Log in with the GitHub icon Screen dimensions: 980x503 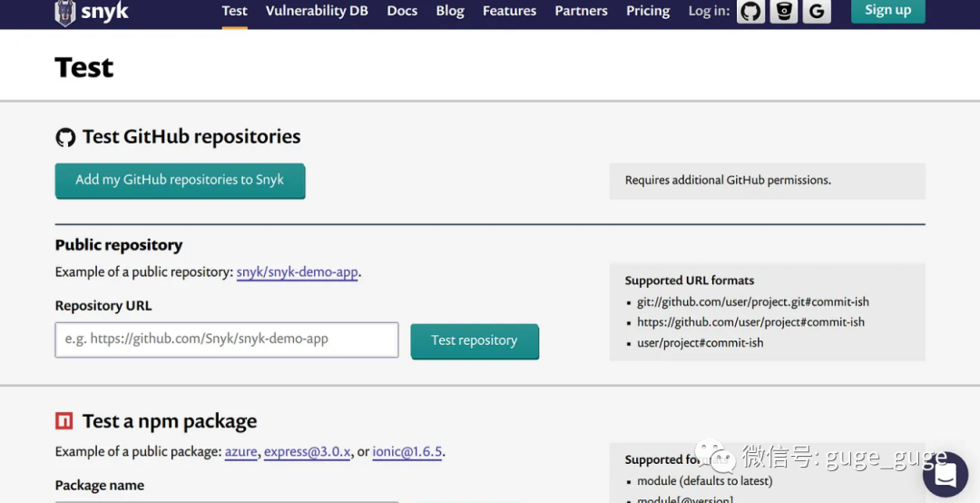pyautogui.click(x=750, y=11)
